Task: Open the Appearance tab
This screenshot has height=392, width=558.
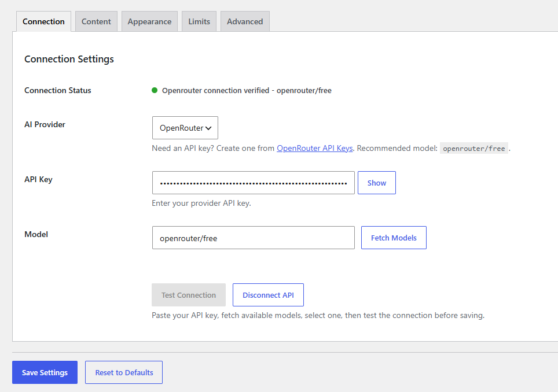Action: pos(149,21)
